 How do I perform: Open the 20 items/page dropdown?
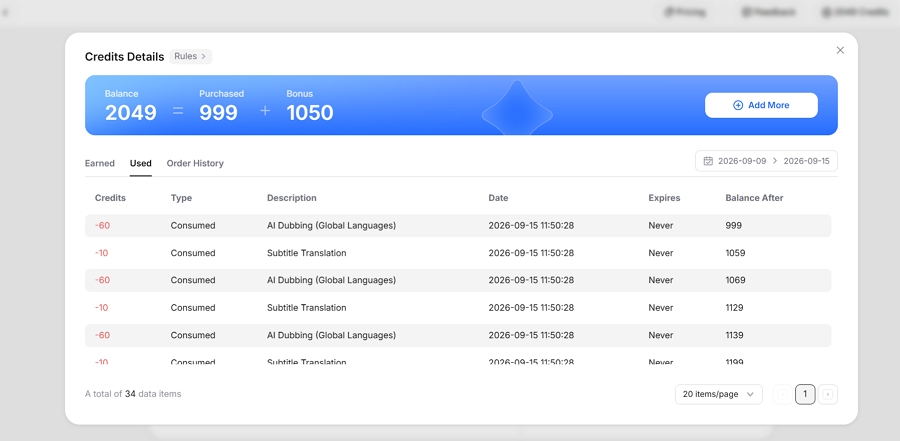719,394
